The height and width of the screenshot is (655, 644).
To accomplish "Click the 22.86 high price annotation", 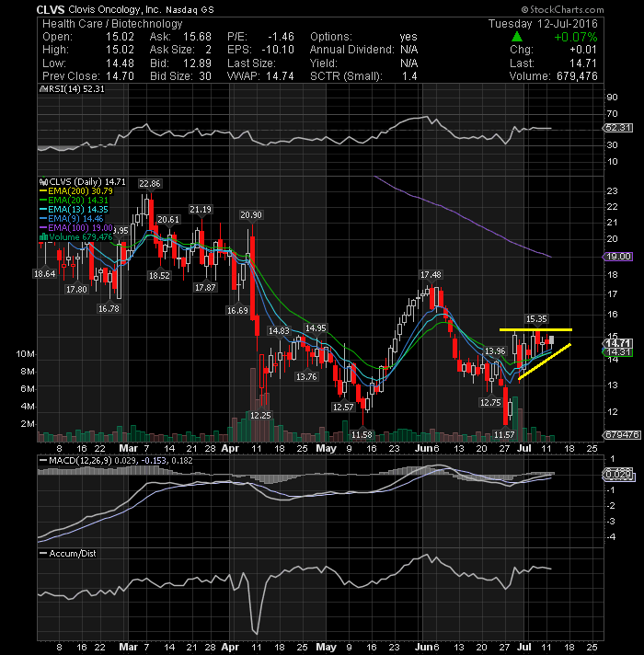I will [x=150, y=183].
